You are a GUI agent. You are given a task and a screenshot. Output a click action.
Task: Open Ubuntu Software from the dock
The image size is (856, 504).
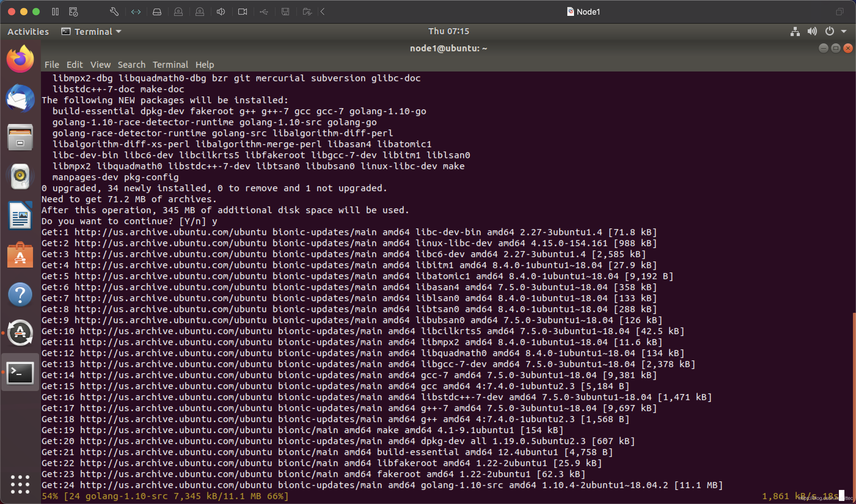[20, 255]
